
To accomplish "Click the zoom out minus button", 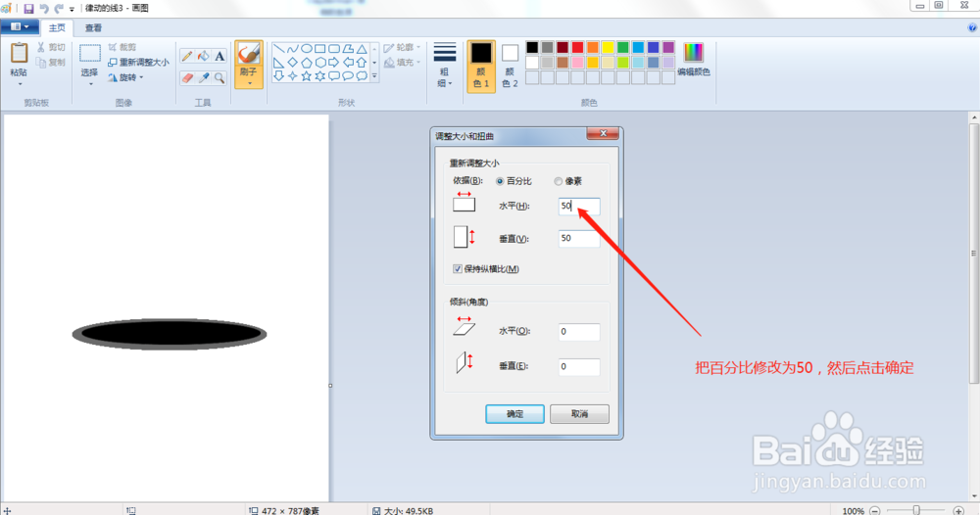I will pos(875,511).
